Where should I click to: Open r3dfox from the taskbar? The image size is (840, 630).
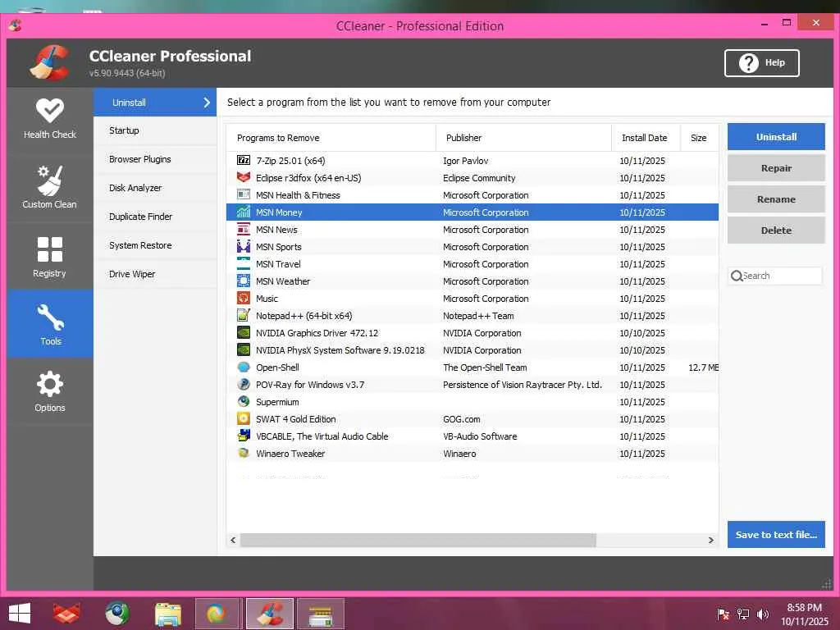coord(66,614)
